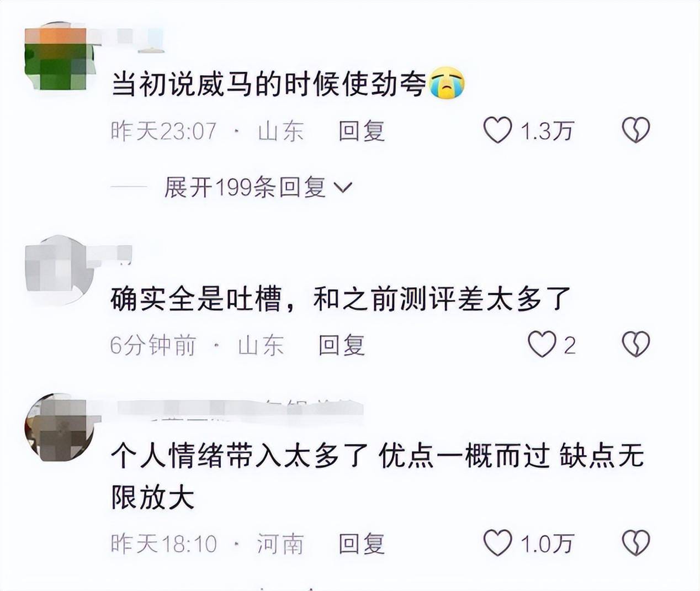
Task: Reply to the comment from 6分钟前
Action: (342, 345)
